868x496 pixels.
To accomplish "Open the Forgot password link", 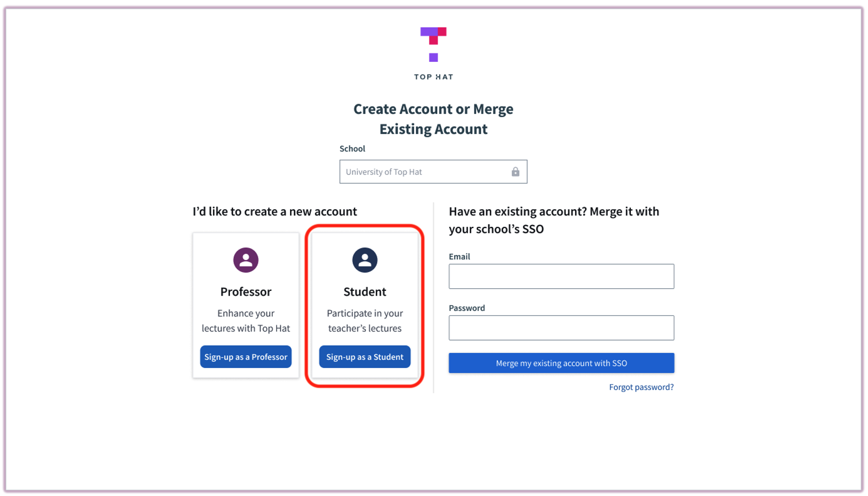I will click(641, 387).
